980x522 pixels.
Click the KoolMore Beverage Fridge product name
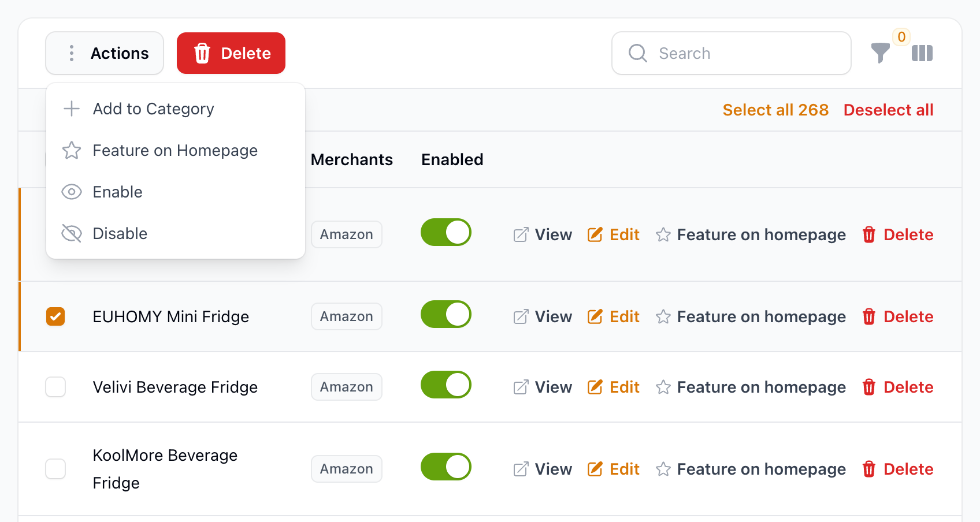click(165, 469)
